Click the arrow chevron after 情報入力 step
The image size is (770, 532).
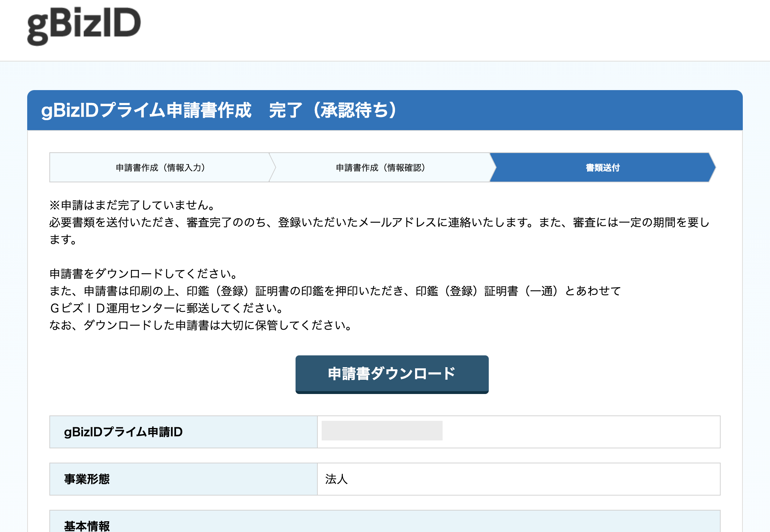[x=273, y=168]
